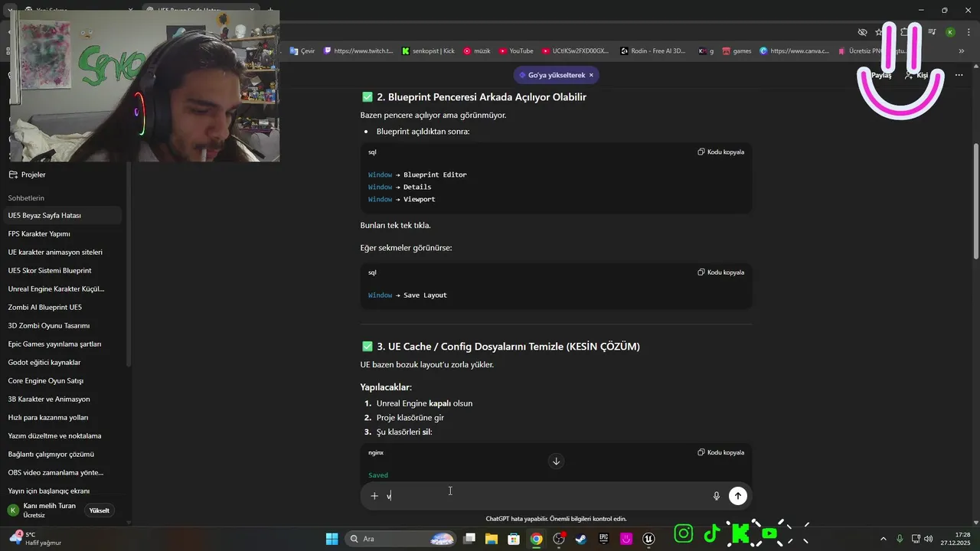The width and height of the screenshot is (980, 551).
Task: Open the weather widget showing 5°C
Action: pyautogui.click(x=35, y=539)
